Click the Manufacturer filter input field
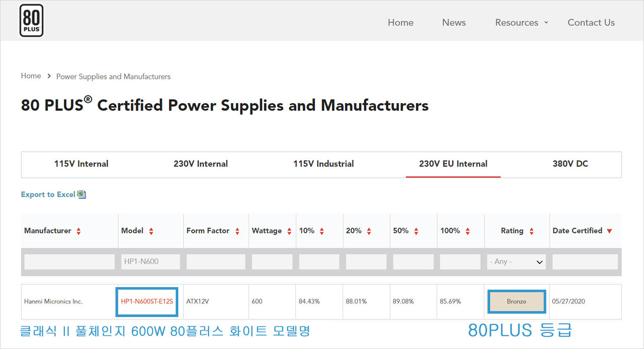This screenshot has height=349, width=644. 69,261
